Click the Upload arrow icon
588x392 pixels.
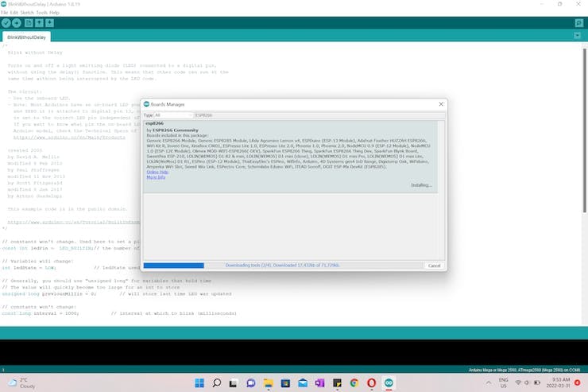[17, 23]
